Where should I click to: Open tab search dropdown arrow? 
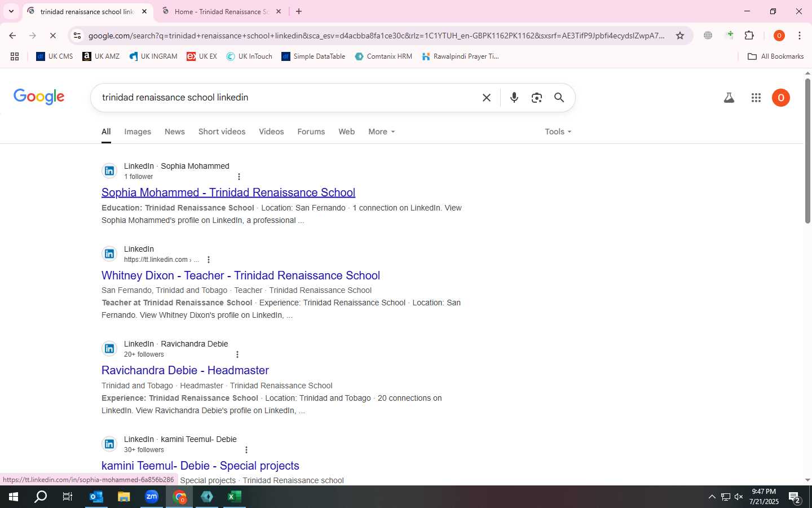pyautogui.click(x=11, y=11)
